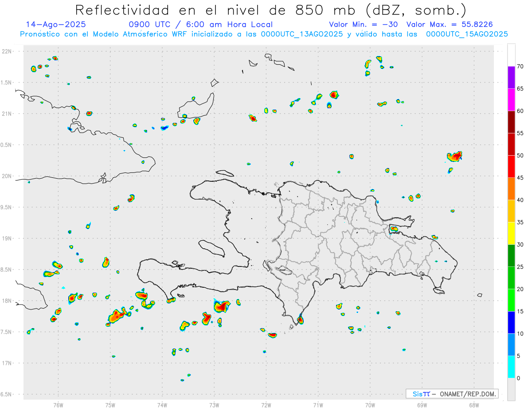Click the '70' value on the color scale
This screenshot has width=532, height=411.
click(520, 67)
